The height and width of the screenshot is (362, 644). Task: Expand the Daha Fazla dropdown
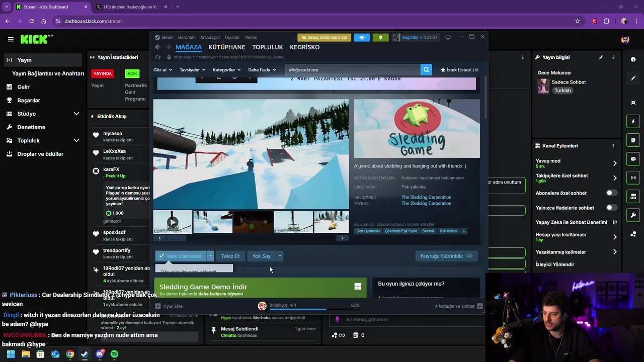click(x=262, y=70)
